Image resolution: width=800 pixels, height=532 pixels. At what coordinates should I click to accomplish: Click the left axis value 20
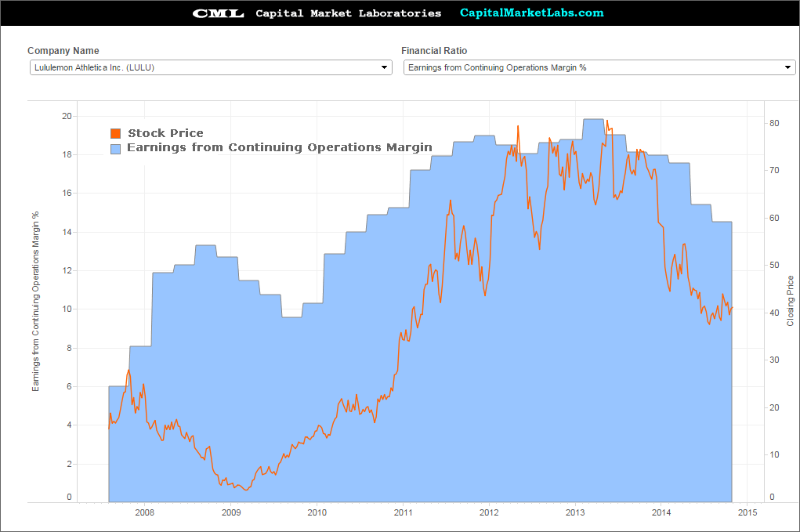[x=67, y=116]
